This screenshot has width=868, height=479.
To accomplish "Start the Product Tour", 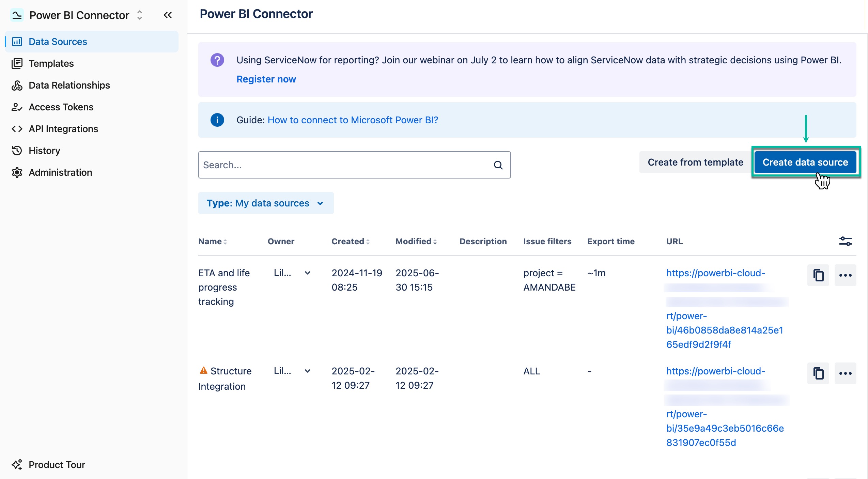I will [57, 465].
